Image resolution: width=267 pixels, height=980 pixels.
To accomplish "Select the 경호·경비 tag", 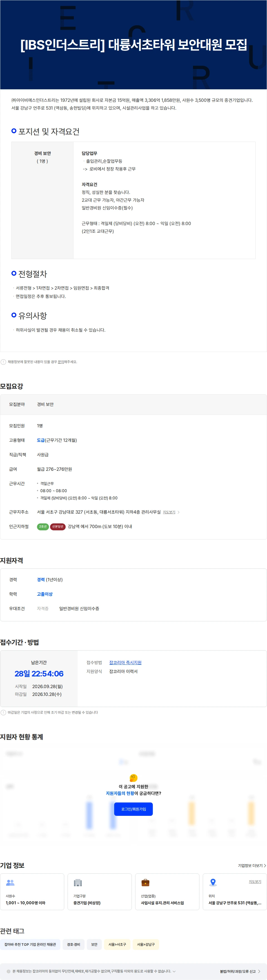I will tap(73, 944).
